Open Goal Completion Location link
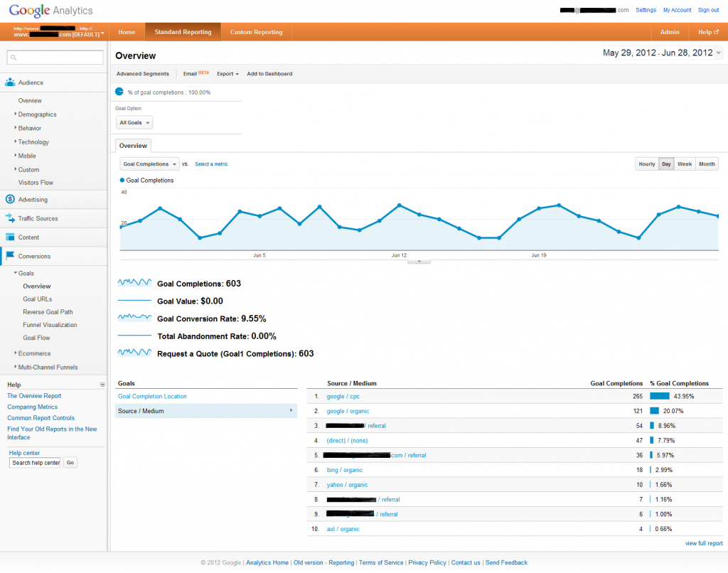Image resolution: width=728 pixels, height=573 pixels. (152, 396)
